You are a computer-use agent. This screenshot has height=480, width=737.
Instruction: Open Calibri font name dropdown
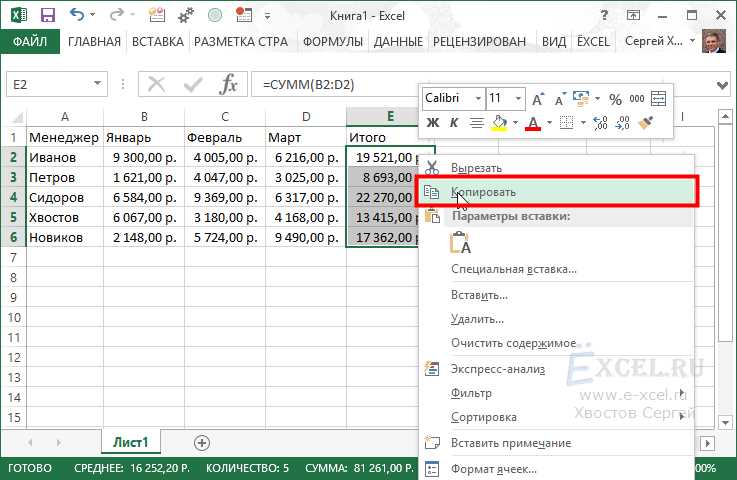click(478, 98)
